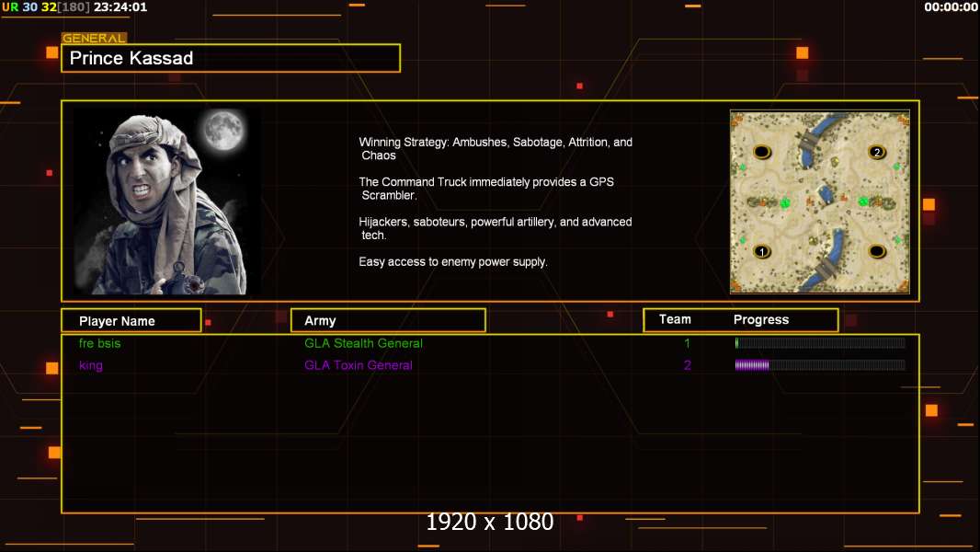Open the desert map preview thumbnail

click(820, 201)
